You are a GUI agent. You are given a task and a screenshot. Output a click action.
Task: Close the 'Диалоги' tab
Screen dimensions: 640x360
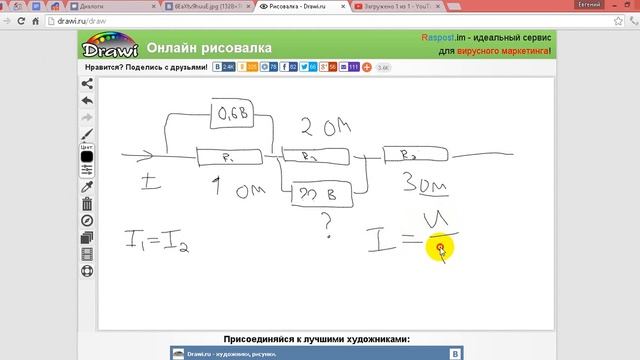[153, 7]
